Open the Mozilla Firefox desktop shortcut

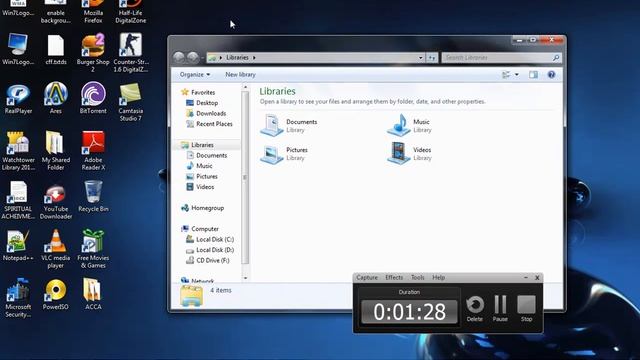click(x=93, y=11)
